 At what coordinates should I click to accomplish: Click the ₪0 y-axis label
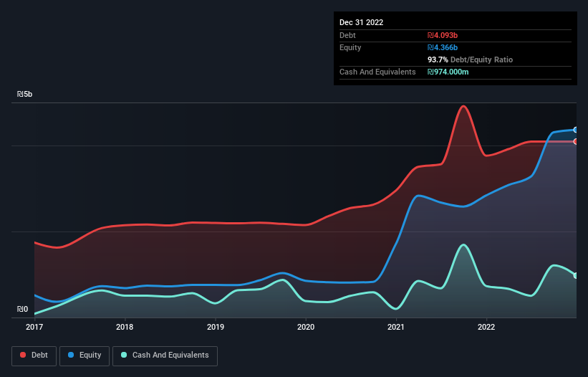[x=22, y=309]
